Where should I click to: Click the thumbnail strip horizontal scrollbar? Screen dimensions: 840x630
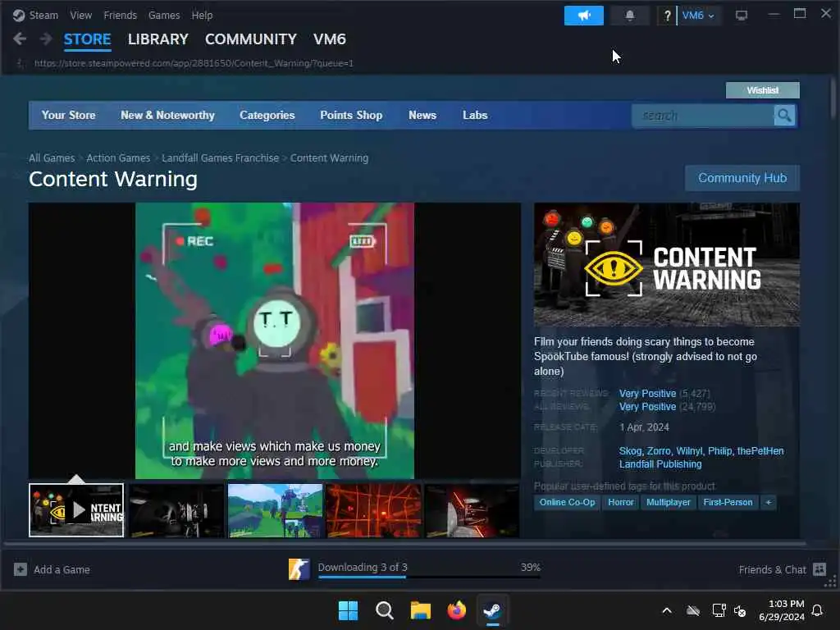pyautogui.click(x=405, y=543)
